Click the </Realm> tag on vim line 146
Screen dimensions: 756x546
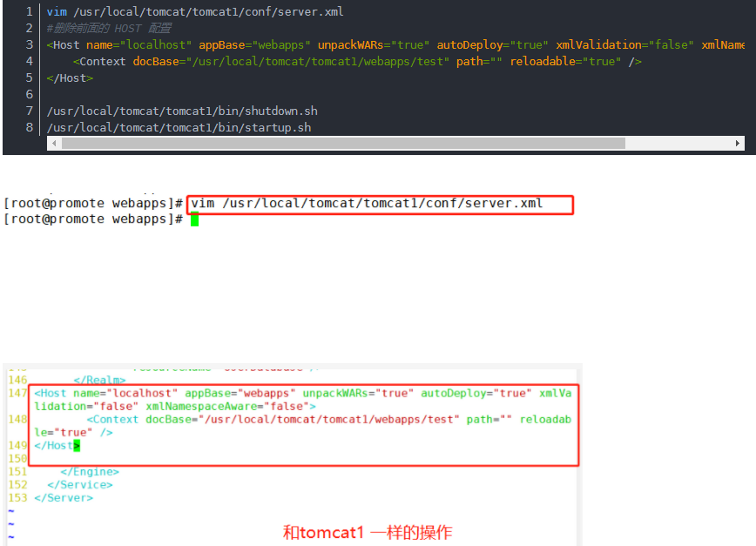pos(100,381)
